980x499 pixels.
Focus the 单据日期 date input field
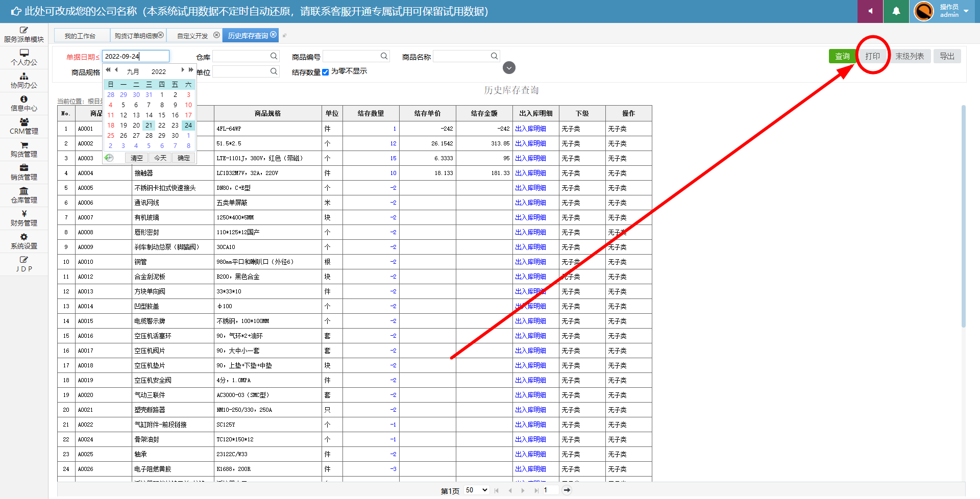point(136,56)
